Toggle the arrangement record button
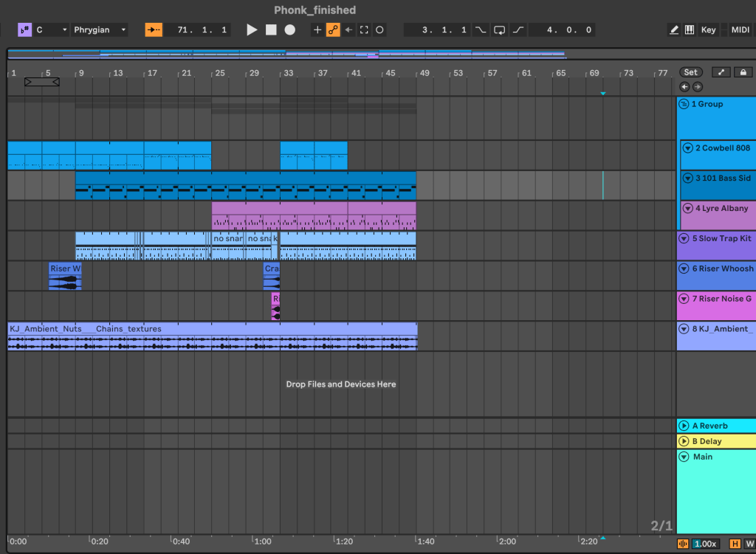This screenshot has height=554, width=756. 289,30
